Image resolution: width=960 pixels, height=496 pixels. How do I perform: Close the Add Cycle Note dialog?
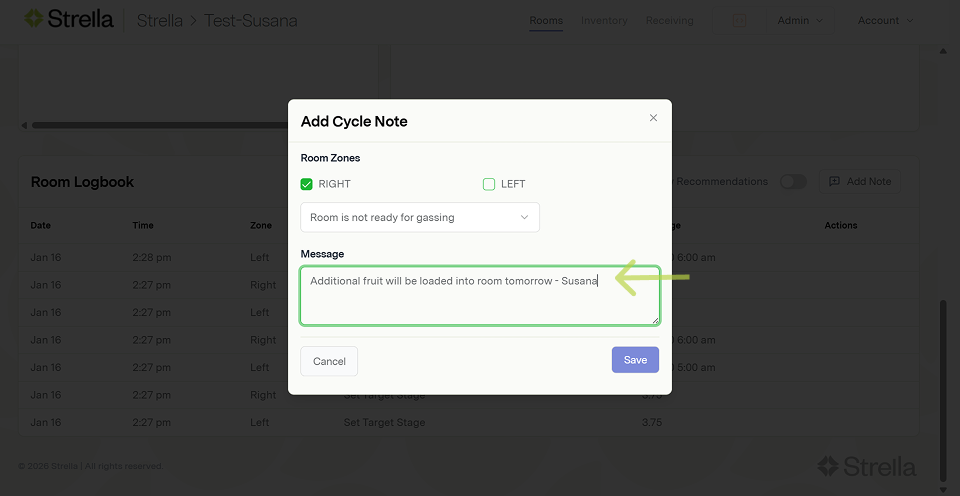point(653,118)
